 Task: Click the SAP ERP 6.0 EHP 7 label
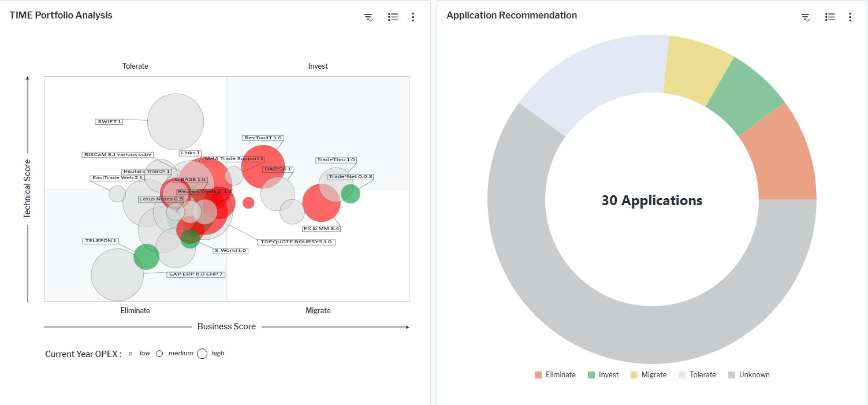pos(196,274)
